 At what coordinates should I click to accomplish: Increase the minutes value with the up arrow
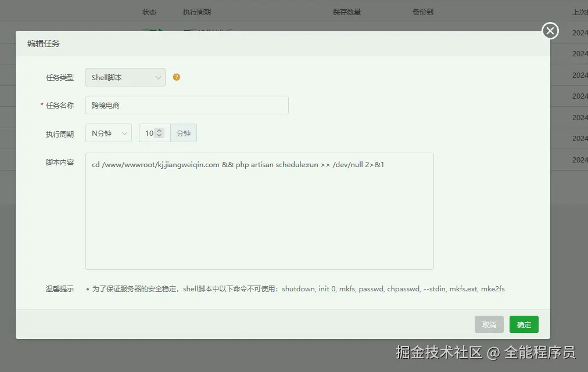(159, 131)
